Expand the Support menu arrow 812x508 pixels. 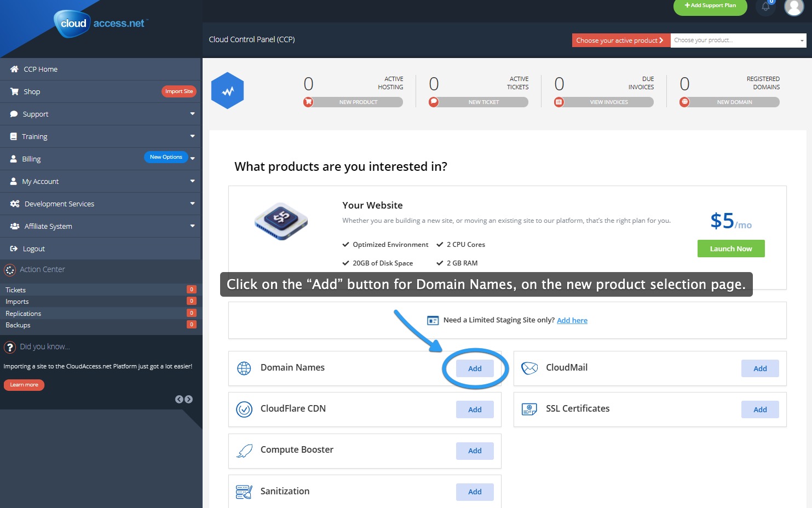coord(192,114)
